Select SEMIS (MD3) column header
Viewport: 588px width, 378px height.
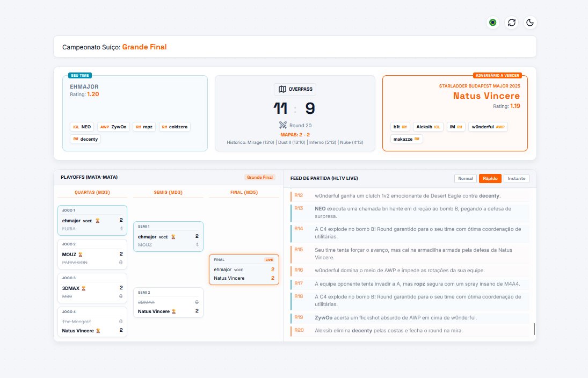pyautogui.click(x=168, y=192)
